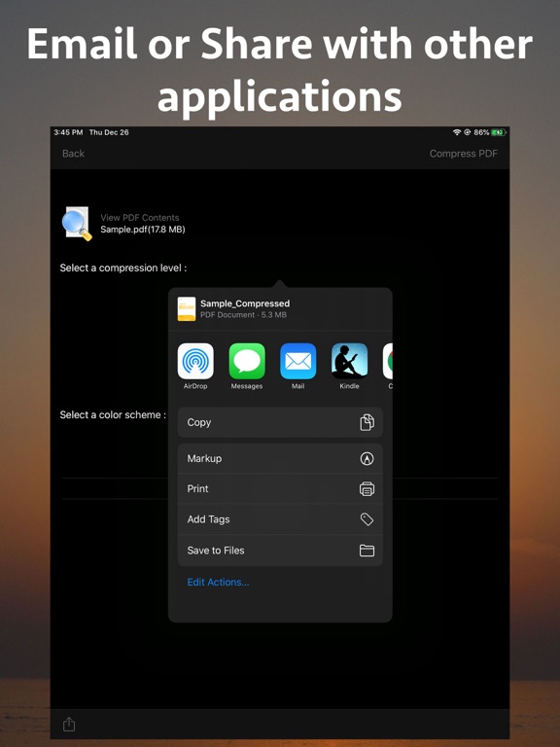Choose Add Tags action
This screenshot has width=560, height=747.
pyautogui.click(x=280, y=519)
